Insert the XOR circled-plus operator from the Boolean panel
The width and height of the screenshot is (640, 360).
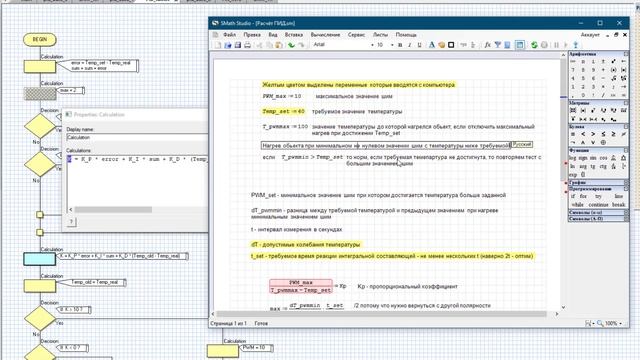tap(603, 142)
